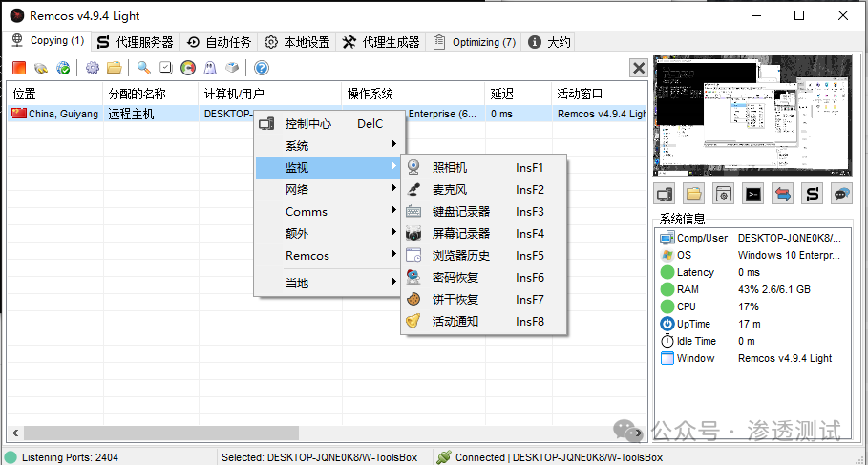Close the side panel with X button
Viewport: 868px width, 465px height.
tap(639, 68)
